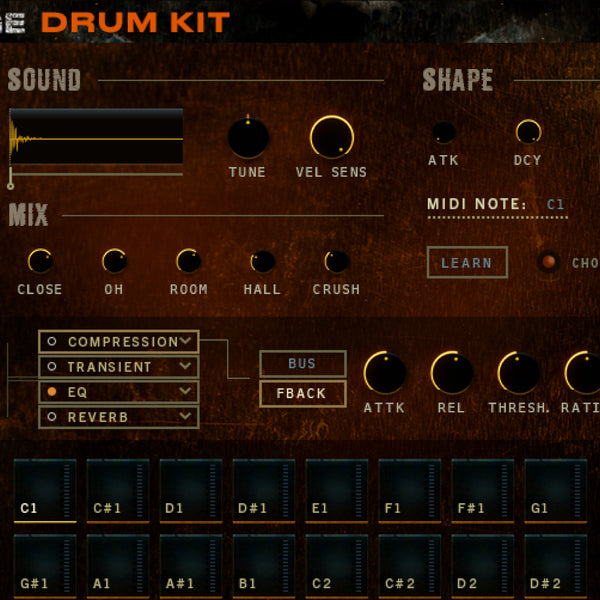Click the HALL mix knob
The width and height of the screenshot is (600, 600).
pyautogui.click(x=262, y=261)
